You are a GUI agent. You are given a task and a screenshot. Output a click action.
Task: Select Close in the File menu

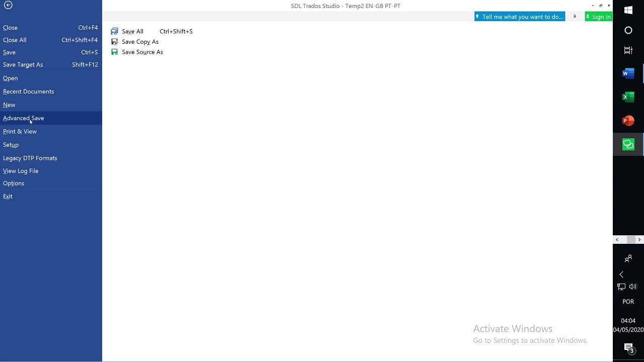coord(50,28)
